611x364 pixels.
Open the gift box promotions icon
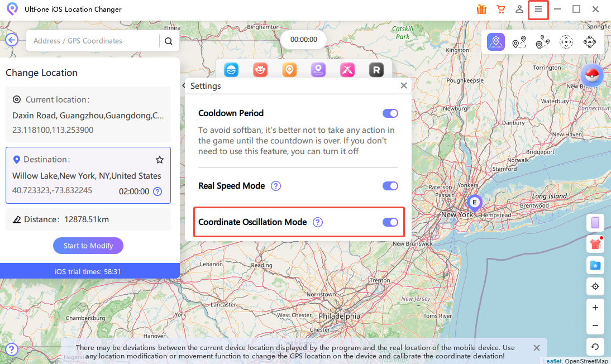[481, 9]
